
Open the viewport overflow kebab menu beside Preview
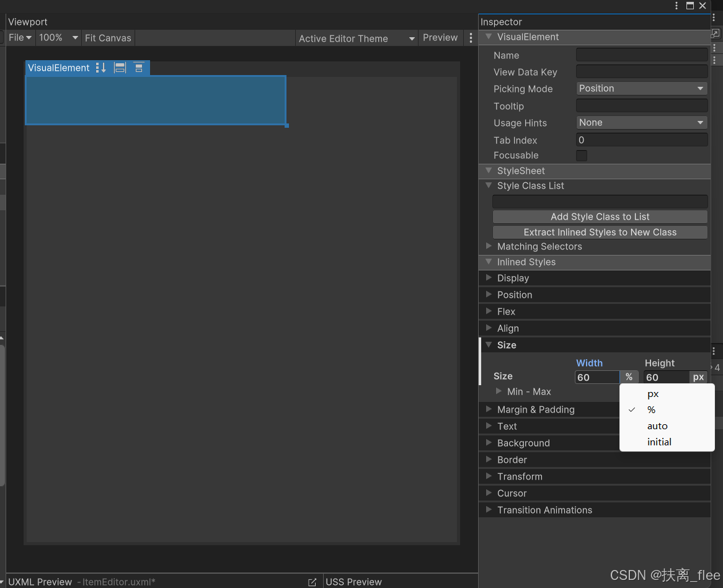471,38
